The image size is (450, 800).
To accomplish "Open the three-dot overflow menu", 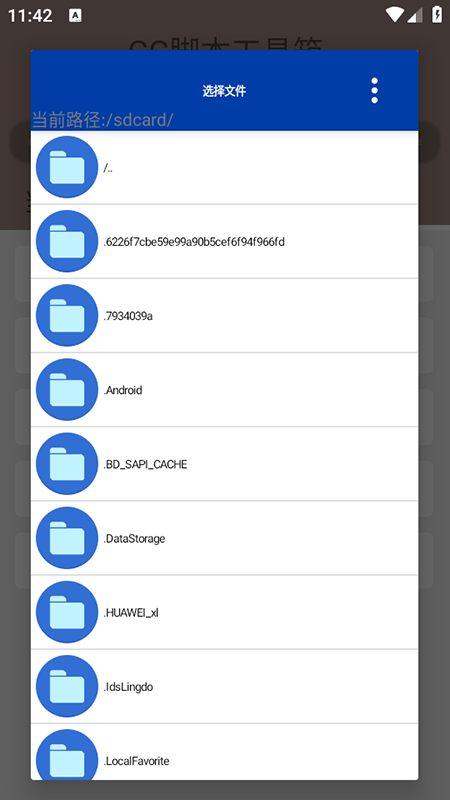I will [x=374, y=91].
